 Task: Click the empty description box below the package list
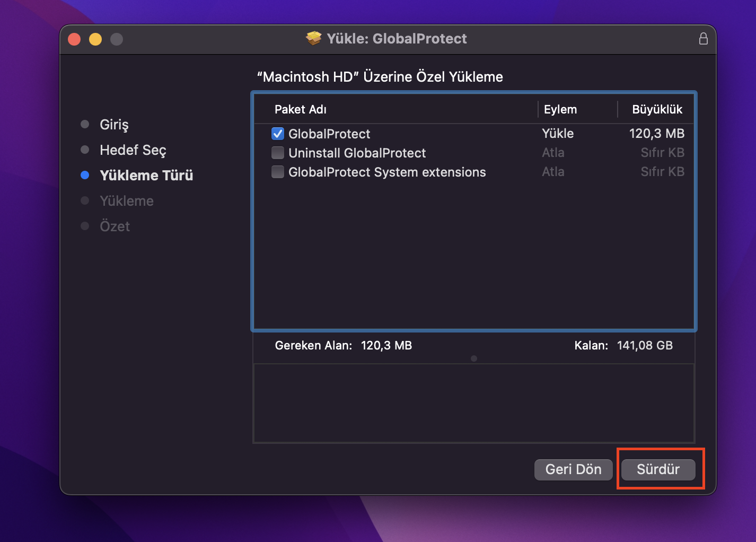pos(474,403)
